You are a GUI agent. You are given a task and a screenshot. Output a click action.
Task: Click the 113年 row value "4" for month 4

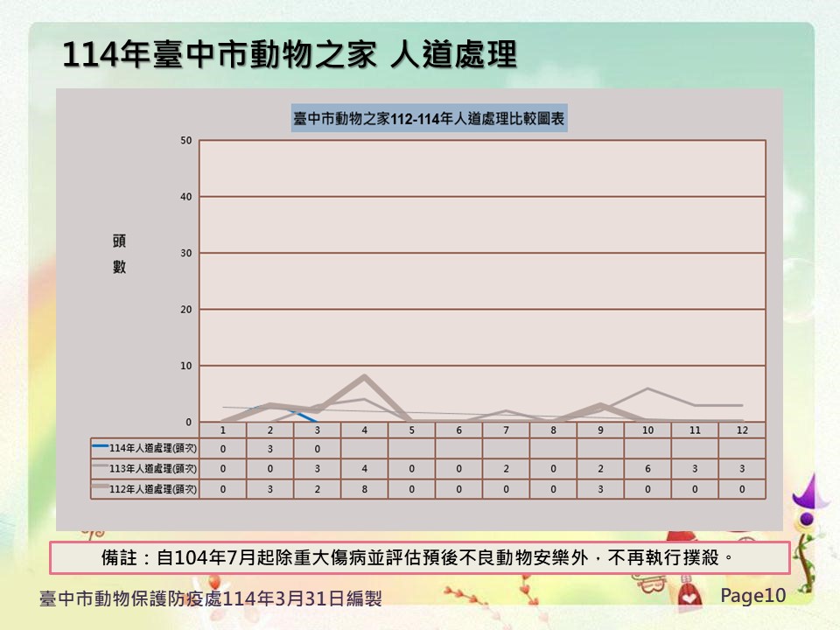click(364, 469)
